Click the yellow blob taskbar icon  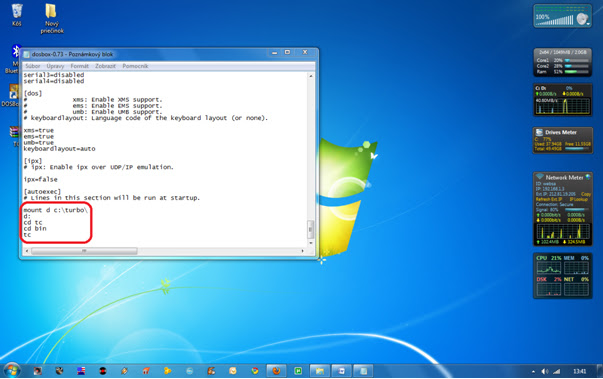tap(168, 371)
